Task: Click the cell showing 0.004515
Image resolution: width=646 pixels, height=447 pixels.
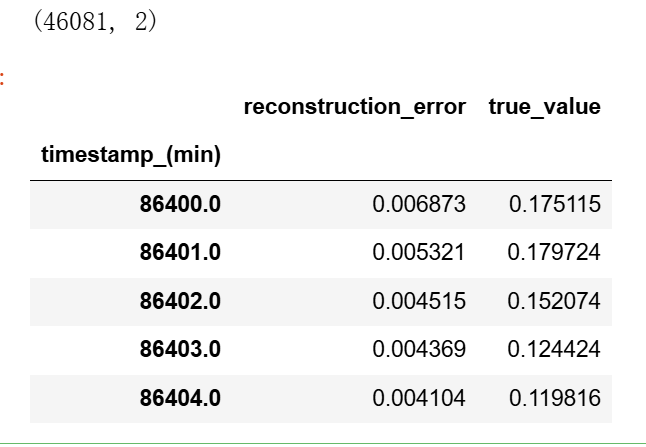Action: point(419,301)
